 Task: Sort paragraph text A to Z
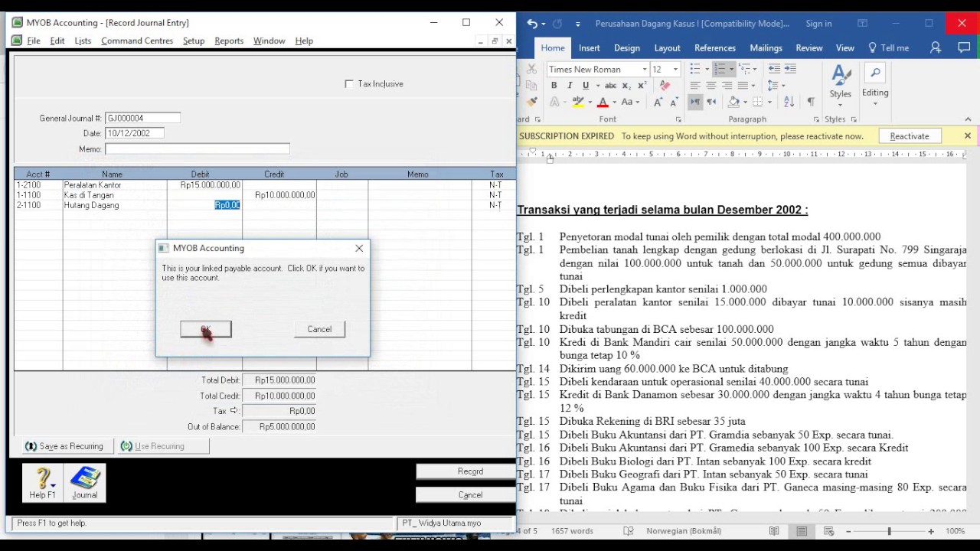789,102
